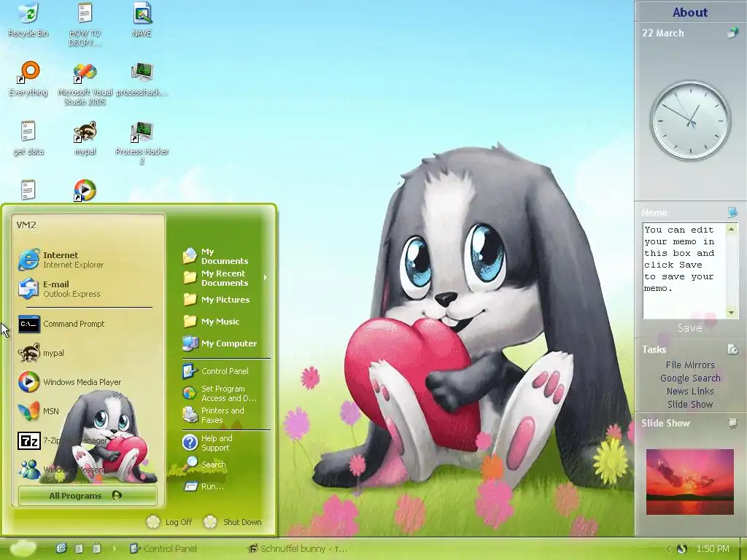
Task: Click the system tray icon beside the clock
Action: [682, 548]
